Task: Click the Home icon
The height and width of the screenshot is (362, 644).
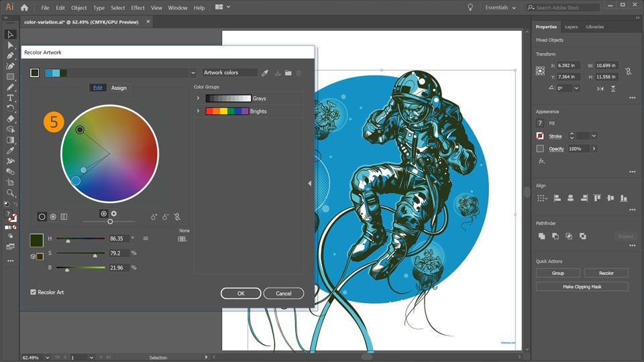Action: (25, 7)
